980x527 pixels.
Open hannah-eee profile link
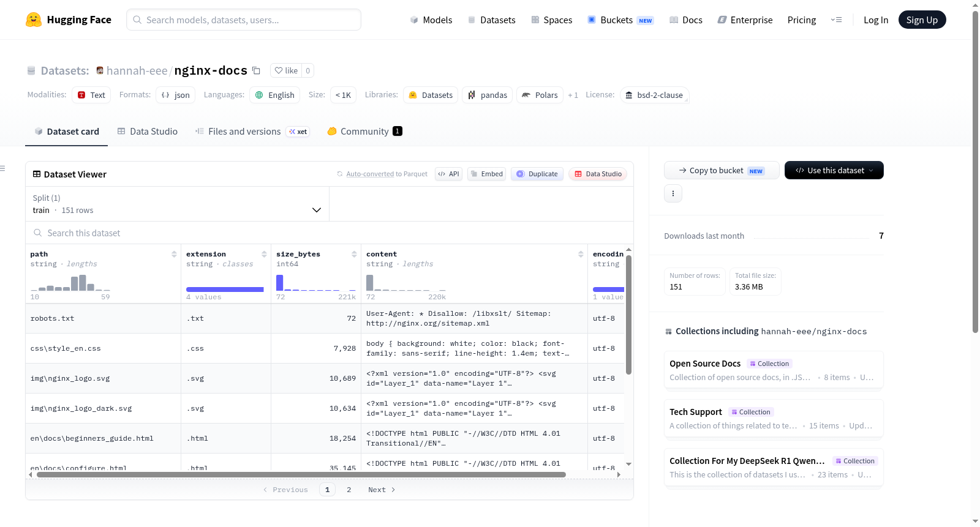[137, 70]
